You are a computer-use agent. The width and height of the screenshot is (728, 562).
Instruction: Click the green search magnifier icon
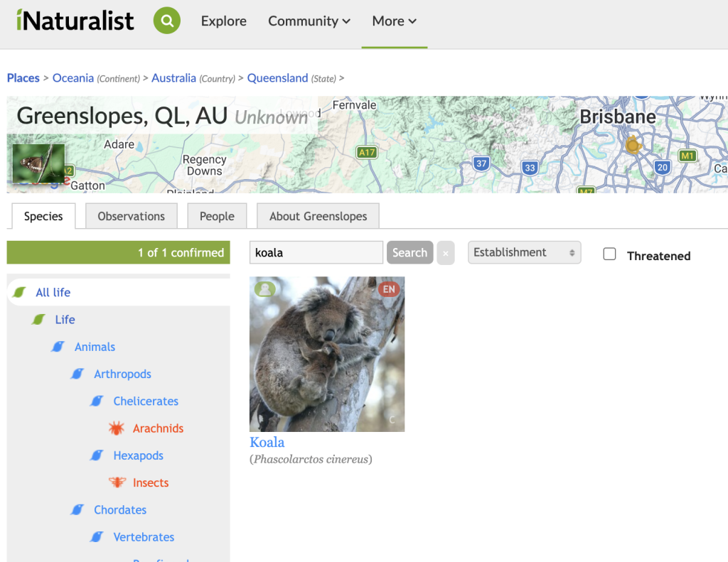point(167,21)
